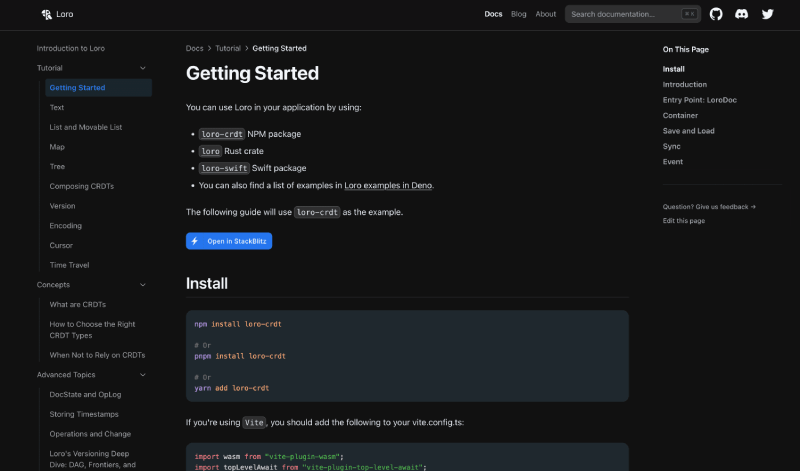
Task: Open Operations and Change page
Action: tap(90, 434)
